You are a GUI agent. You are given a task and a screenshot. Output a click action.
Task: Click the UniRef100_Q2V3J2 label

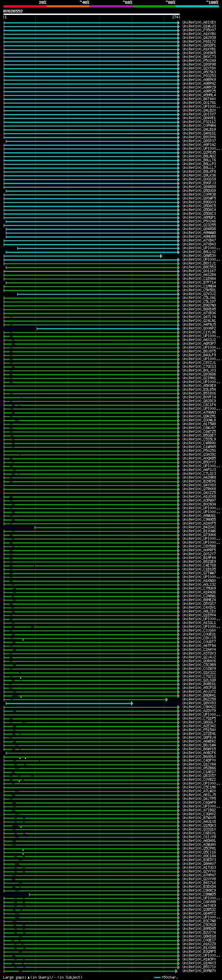tap(199, 294)
